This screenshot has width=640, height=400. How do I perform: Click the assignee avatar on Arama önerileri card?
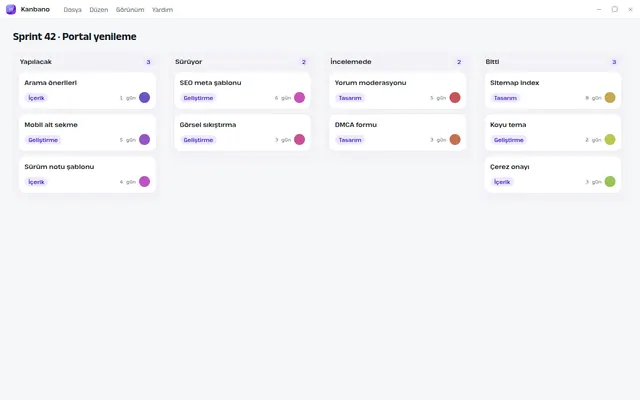coord(144,98)
